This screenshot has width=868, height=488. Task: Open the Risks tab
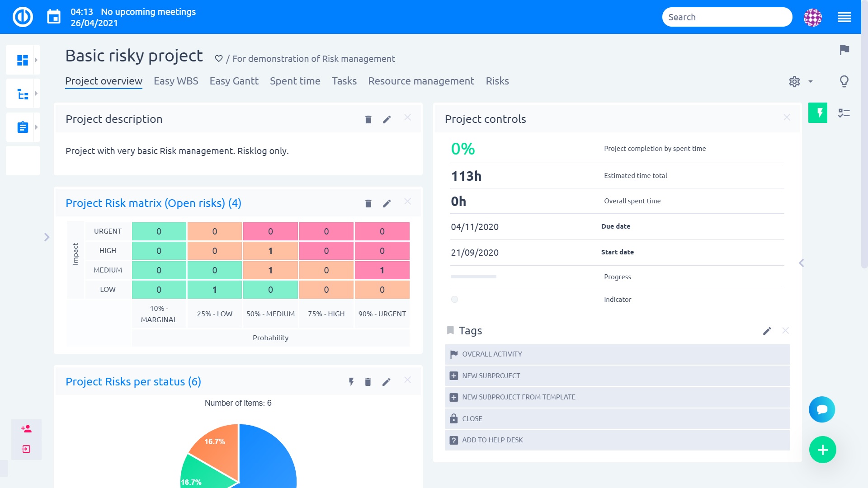click(497, 81)
